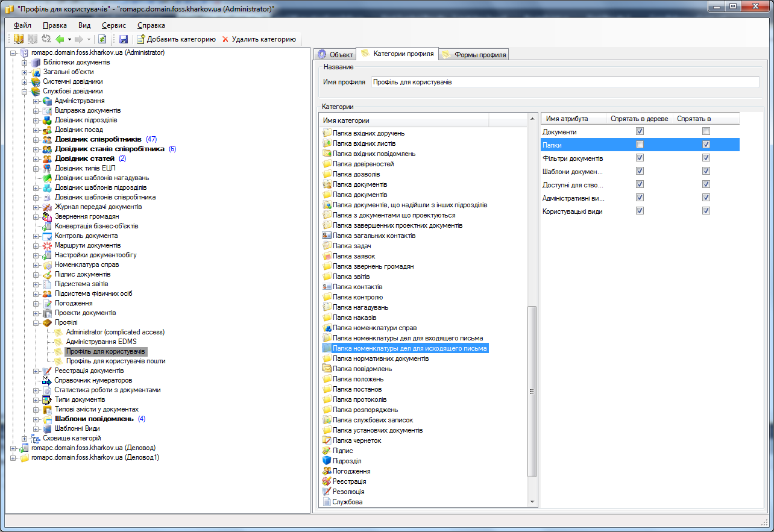Screen dimensions: 774x532
Task: Expand the Бібліотеки документів node
Action: click(24, 62)
